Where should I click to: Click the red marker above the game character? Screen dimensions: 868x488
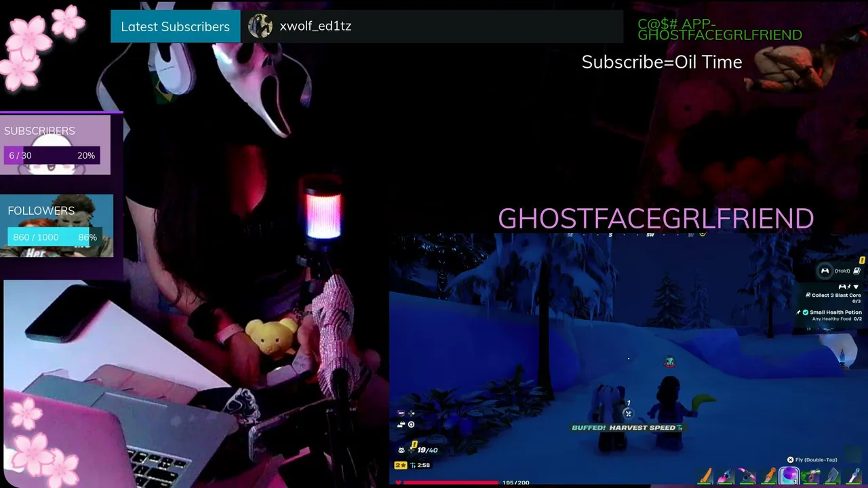tap(669, 363)
